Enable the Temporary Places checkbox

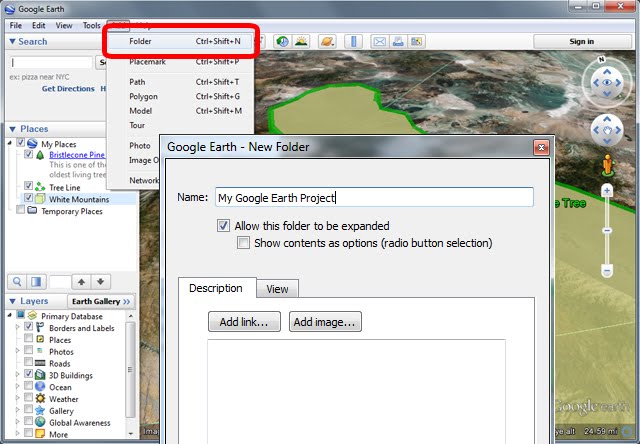click(20, 210)
